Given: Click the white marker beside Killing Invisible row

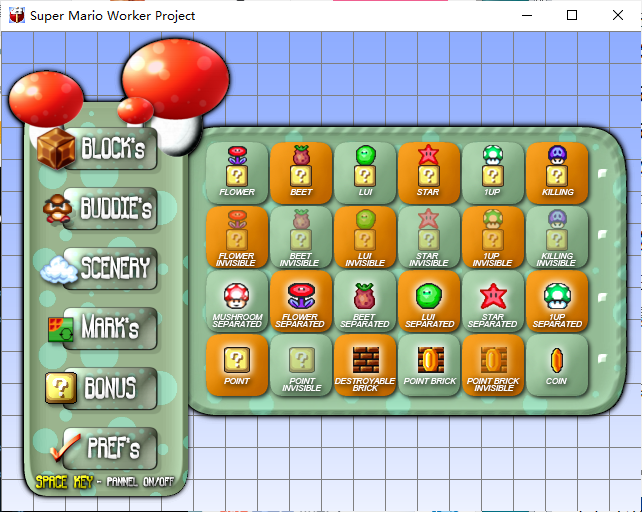Looking at the screenshot, I should [x=602, y=234].
